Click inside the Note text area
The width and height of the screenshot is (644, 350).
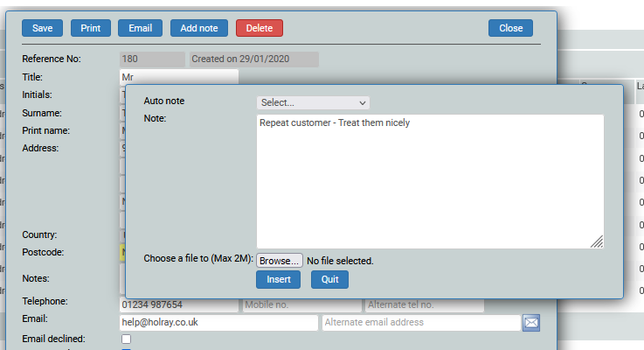click(429, 181)
